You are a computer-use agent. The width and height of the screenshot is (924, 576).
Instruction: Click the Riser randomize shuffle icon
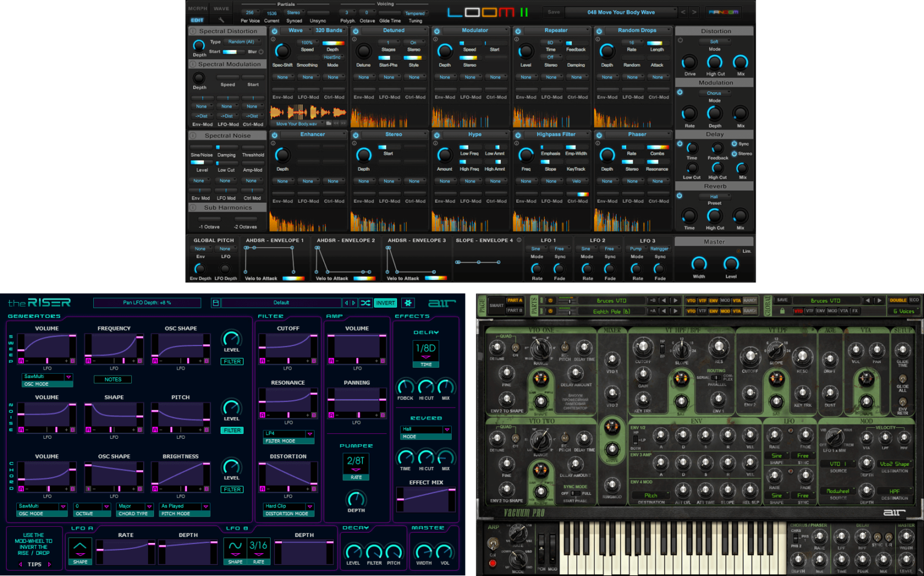point(365,303)
